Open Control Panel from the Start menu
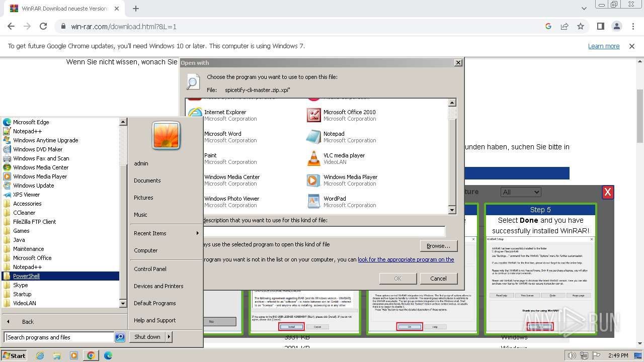The image size is (644, 362). 150,269
